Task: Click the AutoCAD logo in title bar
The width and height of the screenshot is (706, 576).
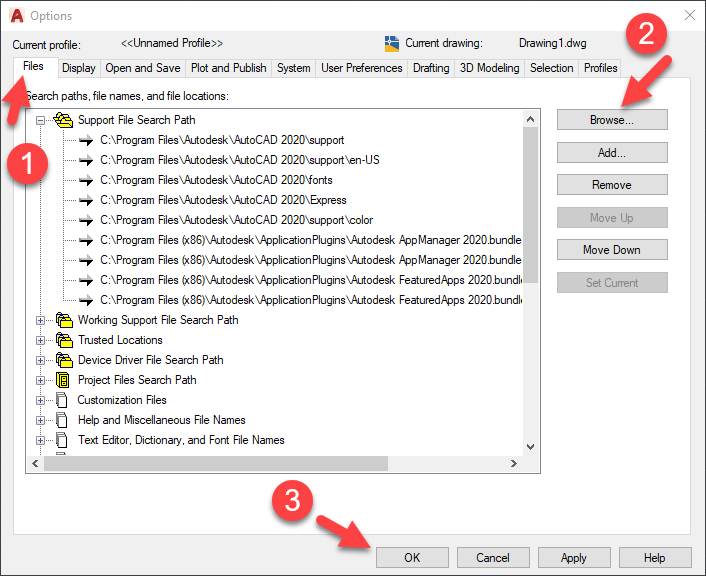Action: 17,16
